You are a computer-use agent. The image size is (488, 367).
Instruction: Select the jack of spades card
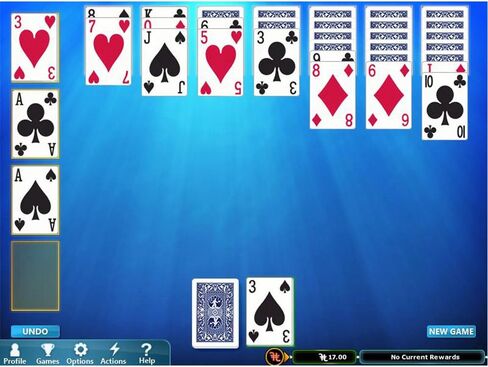164,62
